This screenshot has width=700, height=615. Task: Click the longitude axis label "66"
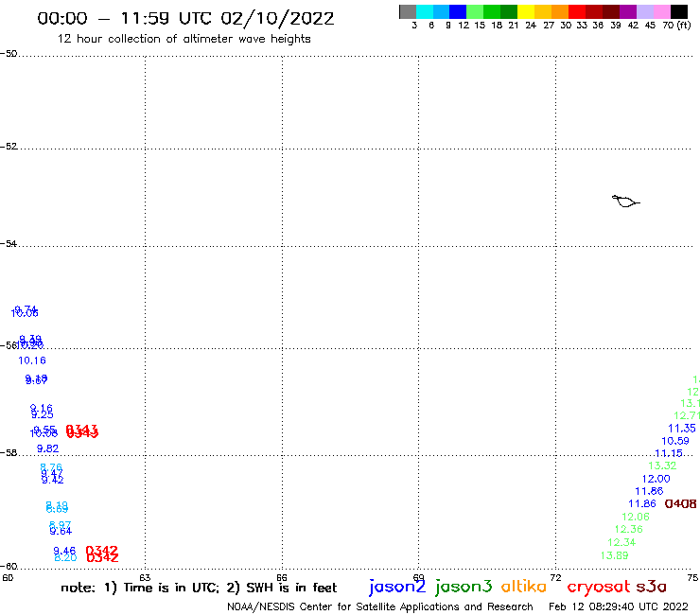282,577
